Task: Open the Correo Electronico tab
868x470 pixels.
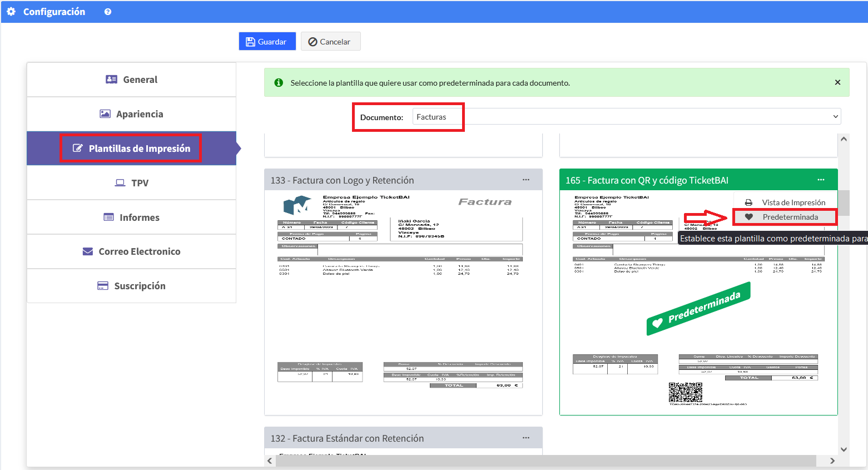Action: coord(131,251)
